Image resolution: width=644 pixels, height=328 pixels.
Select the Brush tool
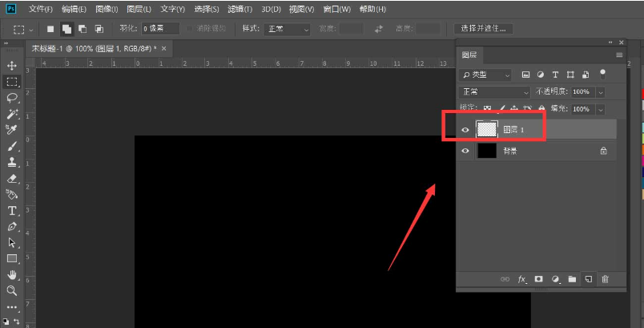coord(11,146)
